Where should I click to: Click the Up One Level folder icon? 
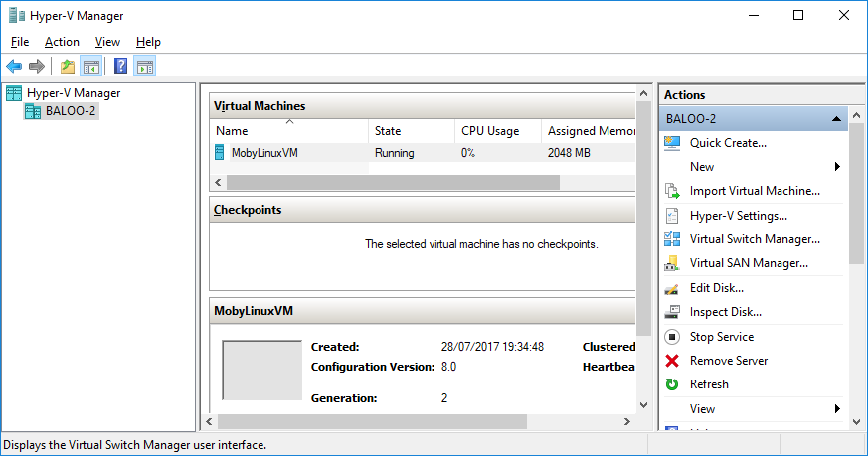pos(67,67)
